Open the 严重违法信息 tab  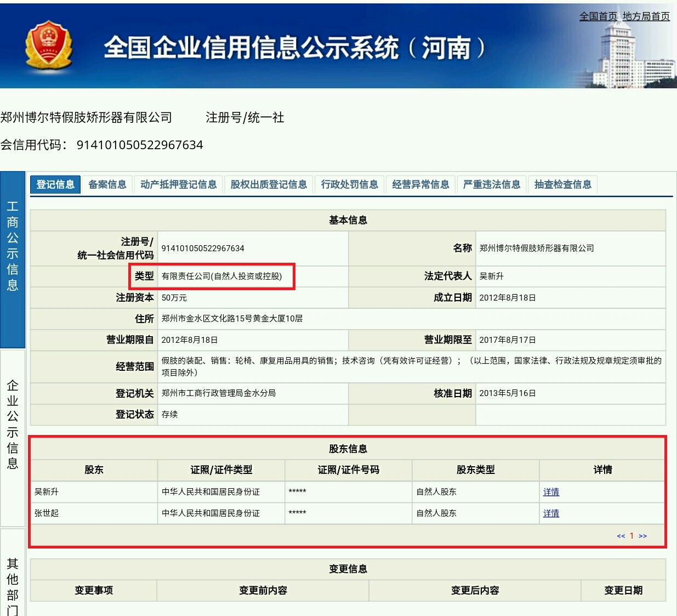coord(491,184)
